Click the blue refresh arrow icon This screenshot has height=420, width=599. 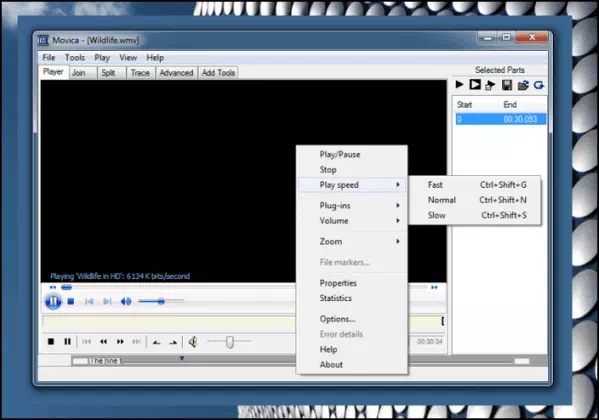(x=539, y=85)
